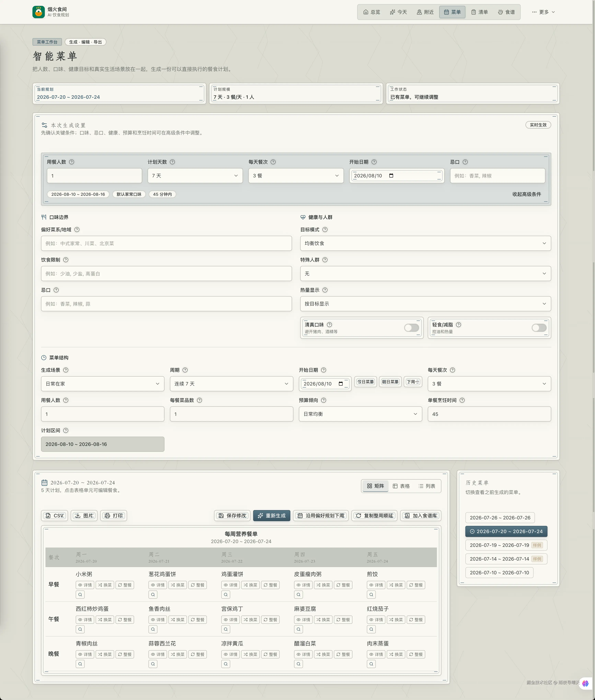Image resolution: width=595 pixels, height=700 pixels.
Task: Switch menu view to 表格
Action: tap(401, 486)
